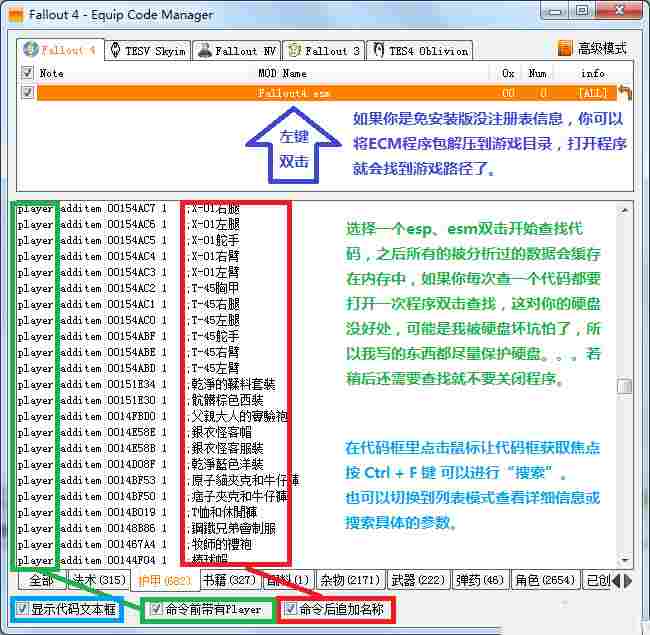Click the arrow icon beside the Fallout4.esm row
The width and height of the screenshot is (650, 635).
(x=624, y=92)
